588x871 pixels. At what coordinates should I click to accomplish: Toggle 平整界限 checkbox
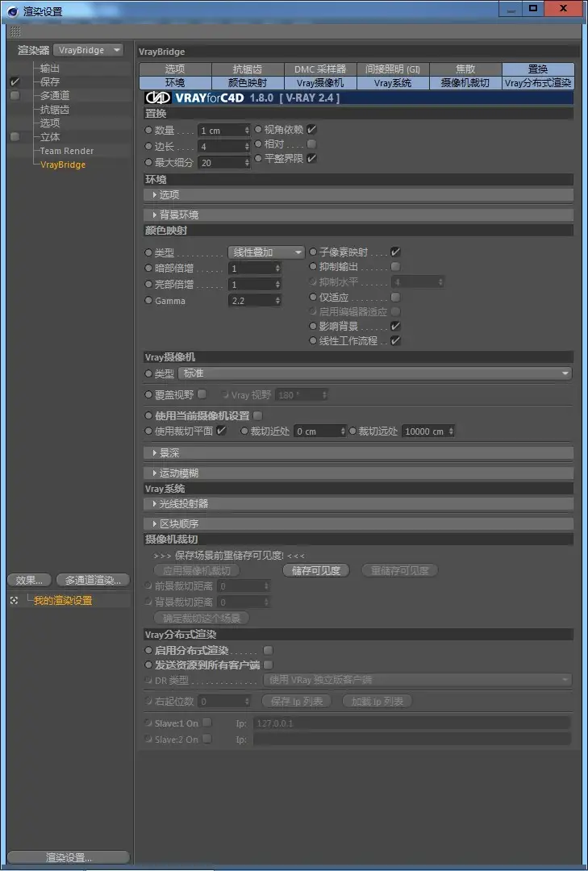[x=312, y=158]
